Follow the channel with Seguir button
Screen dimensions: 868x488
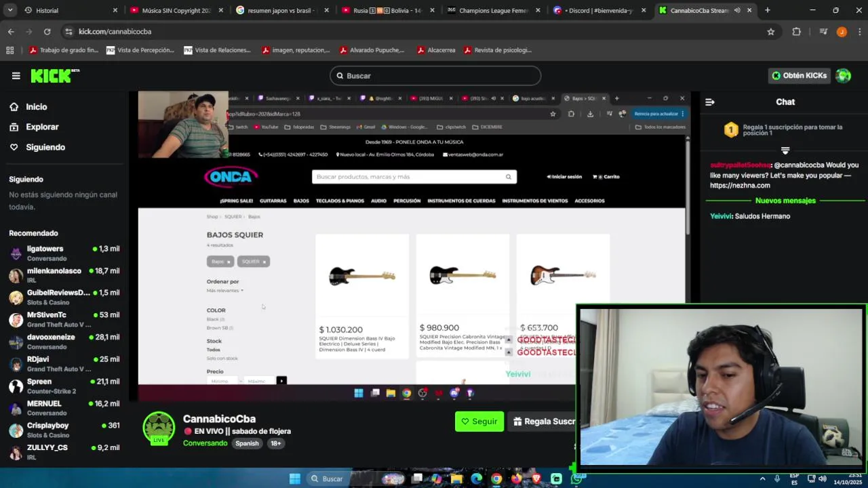point(479,422)
